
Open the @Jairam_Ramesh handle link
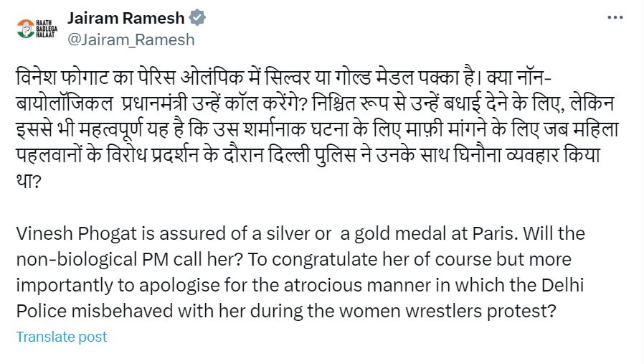point(131,39)
